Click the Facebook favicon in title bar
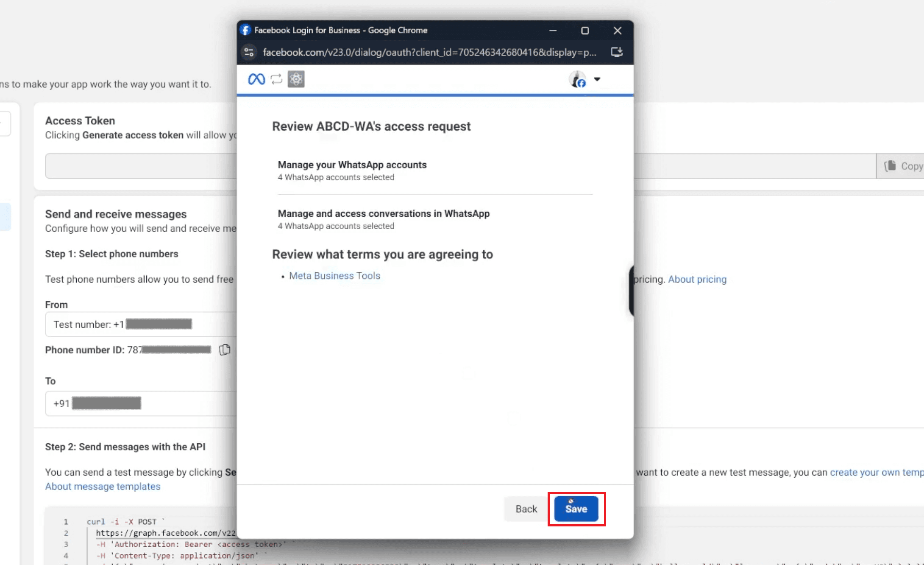924x565 pixels. pyautogui.click(x=245, y=30)
